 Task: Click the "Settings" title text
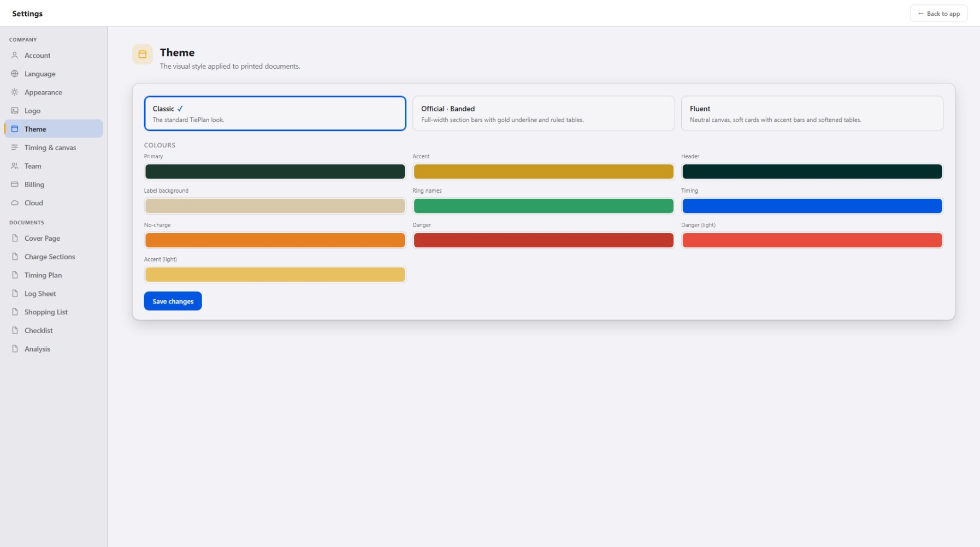click(27, 14)
